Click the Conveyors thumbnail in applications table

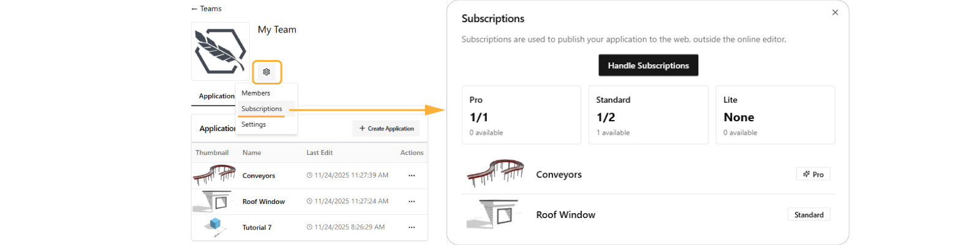point(214,175)
